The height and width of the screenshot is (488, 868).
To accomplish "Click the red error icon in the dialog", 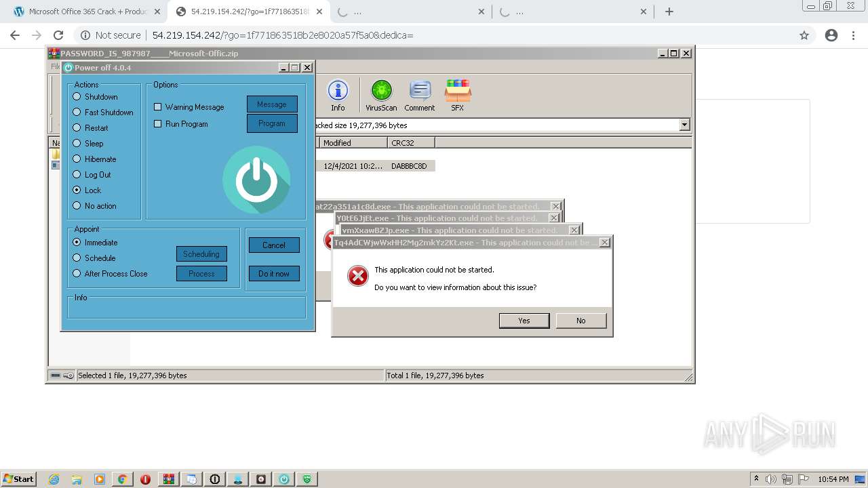I will click(x=357, y=276).
